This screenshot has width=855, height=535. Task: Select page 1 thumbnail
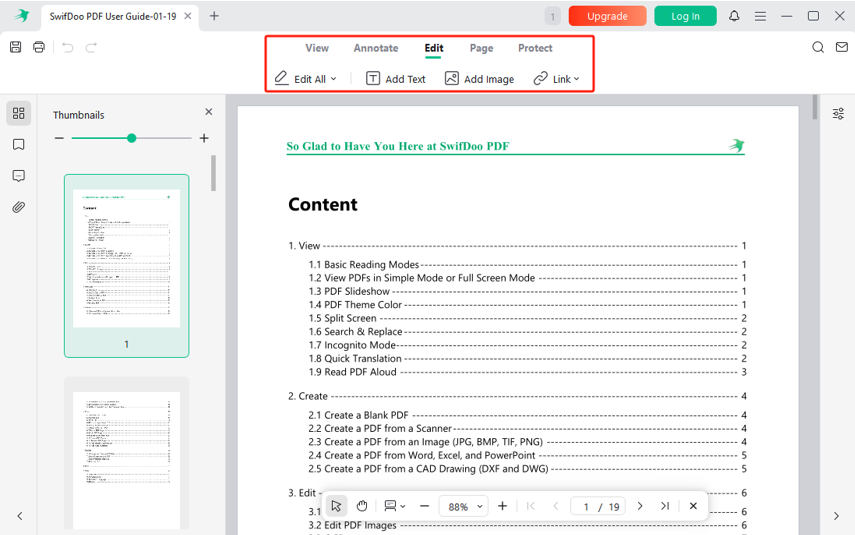(127, 266)
